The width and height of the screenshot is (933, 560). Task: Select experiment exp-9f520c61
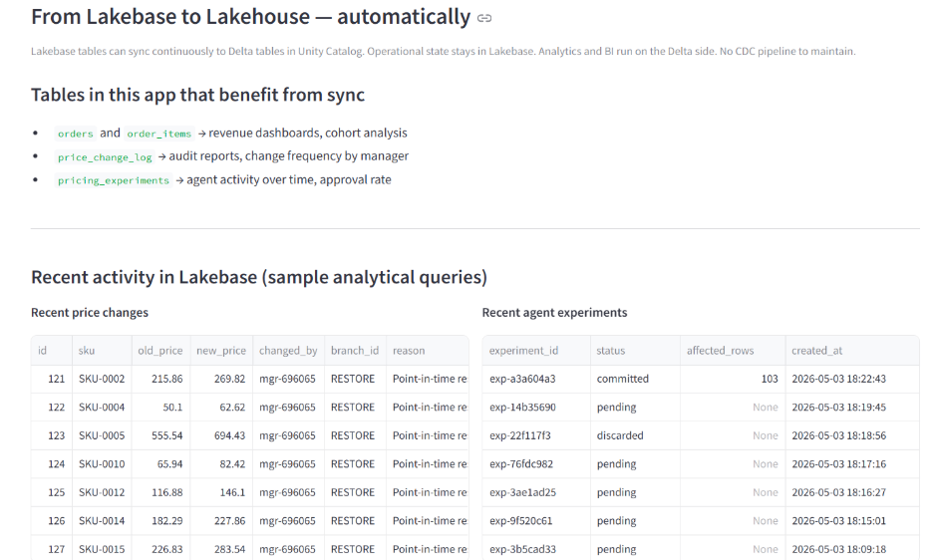click(536, 521)
